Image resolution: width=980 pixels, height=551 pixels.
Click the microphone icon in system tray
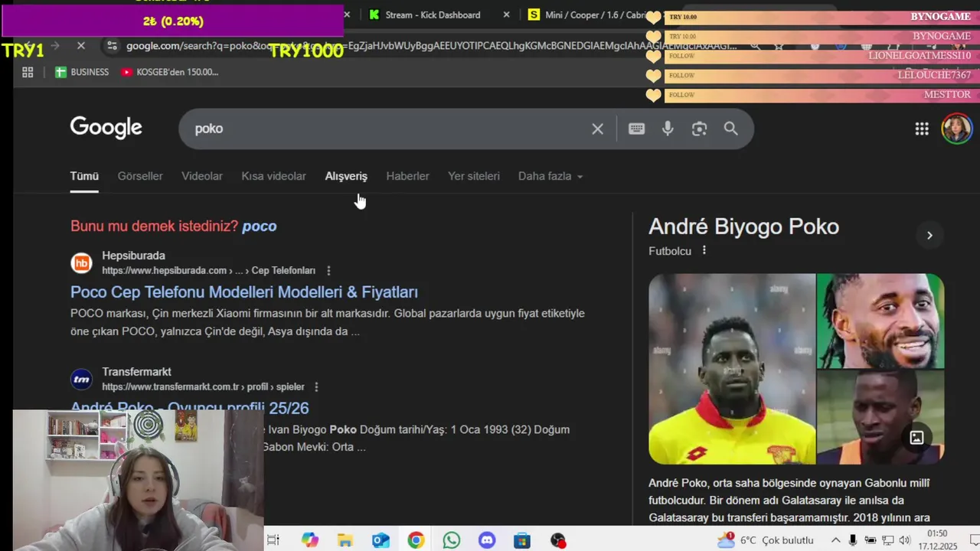pyautogui.click(x=853, y=540)
